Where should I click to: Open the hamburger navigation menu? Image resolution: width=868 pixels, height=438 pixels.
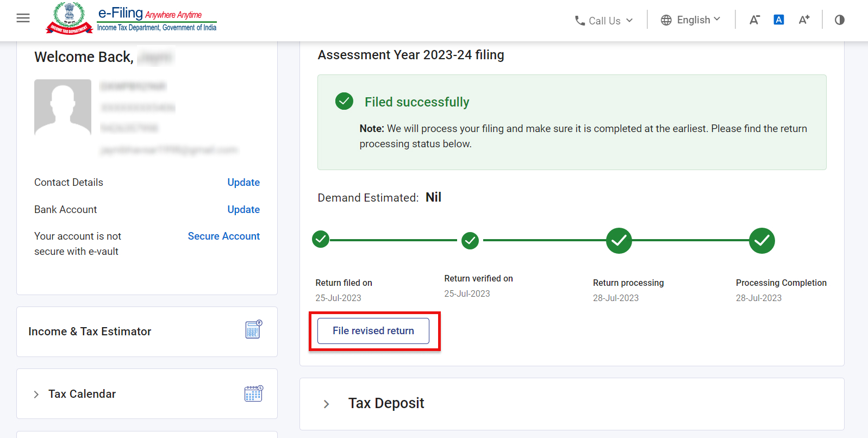click(x=23, y=18)
